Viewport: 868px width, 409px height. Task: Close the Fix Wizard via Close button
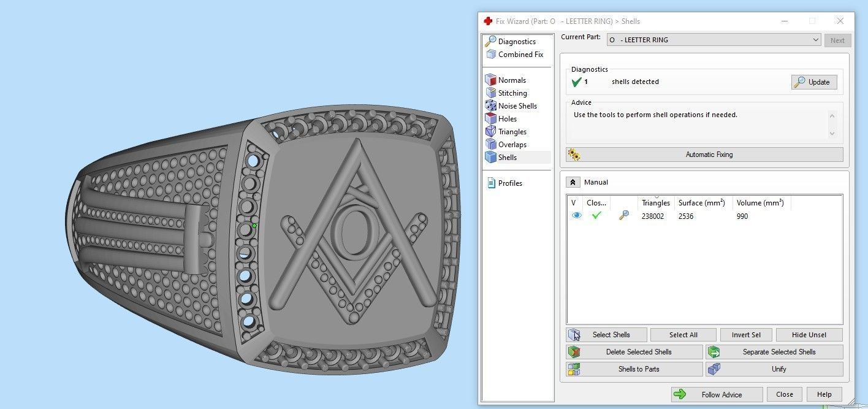coord(784,395)
